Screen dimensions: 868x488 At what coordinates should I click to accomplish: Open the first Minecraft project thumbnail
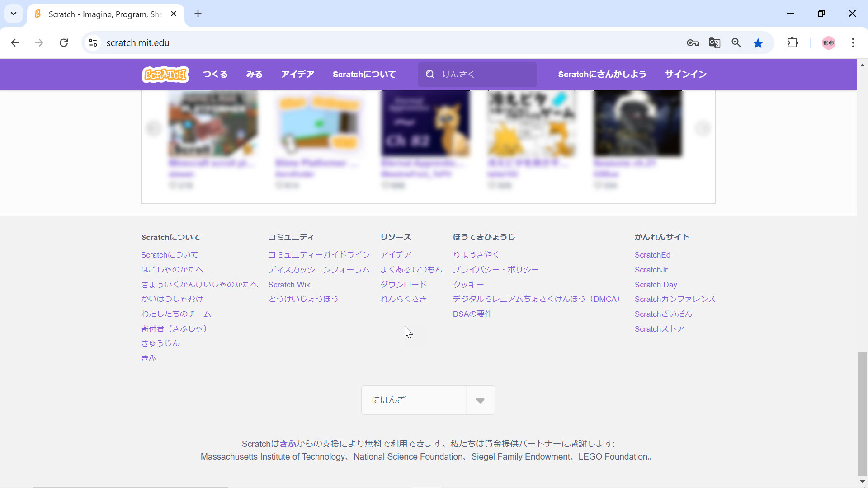[213, 123]
